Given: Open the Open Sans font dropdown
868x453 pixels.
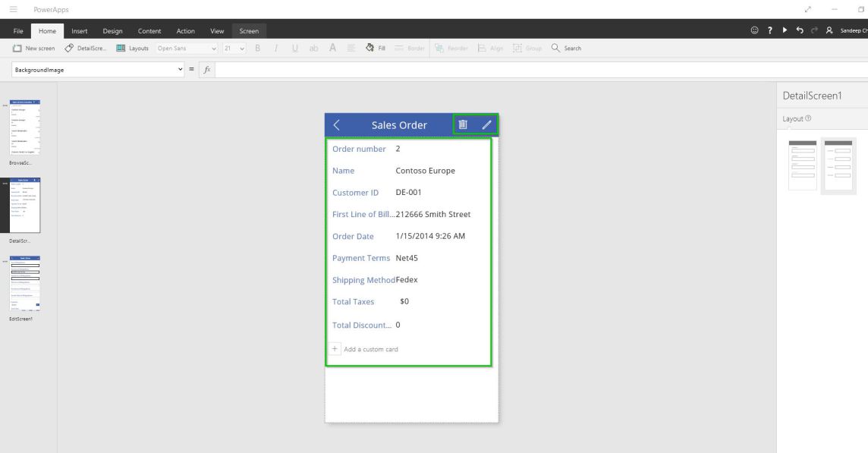Looking at the screenshot, I should 187,48.
